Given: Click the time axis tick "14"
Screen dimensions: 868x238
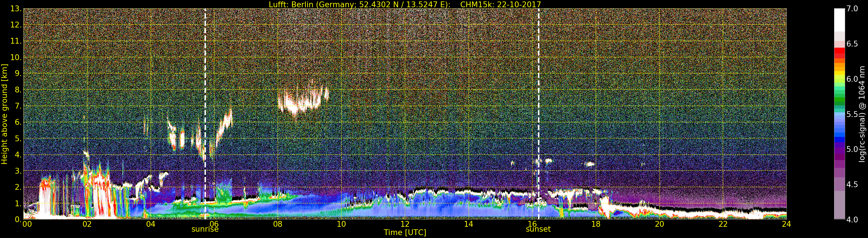Looking at the screenshot, I should pos(468,224).
